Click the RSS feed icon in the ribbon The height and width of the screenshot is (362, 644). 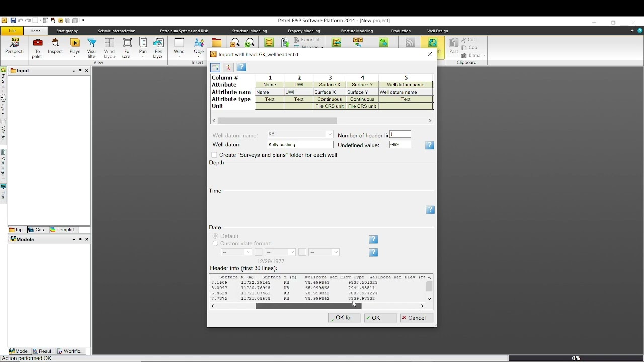[410, 43]
